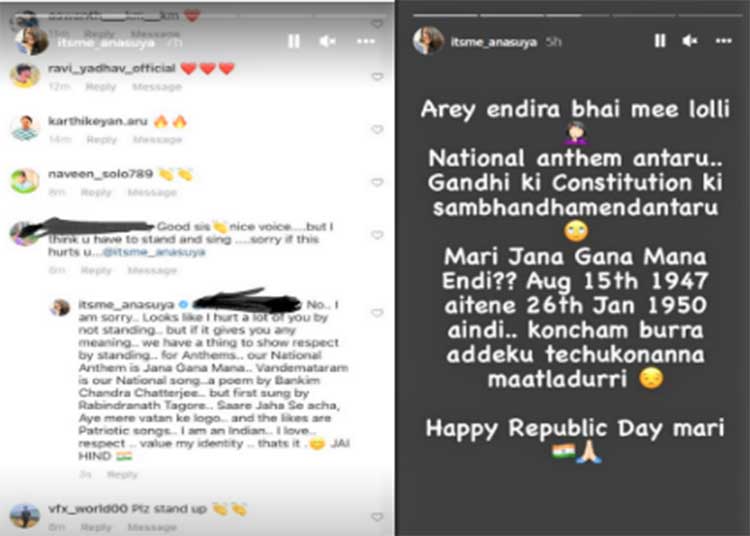The image size is (750, 536).
Task: Reply to naveen_solo789's comment
Action: coord(96,193)
